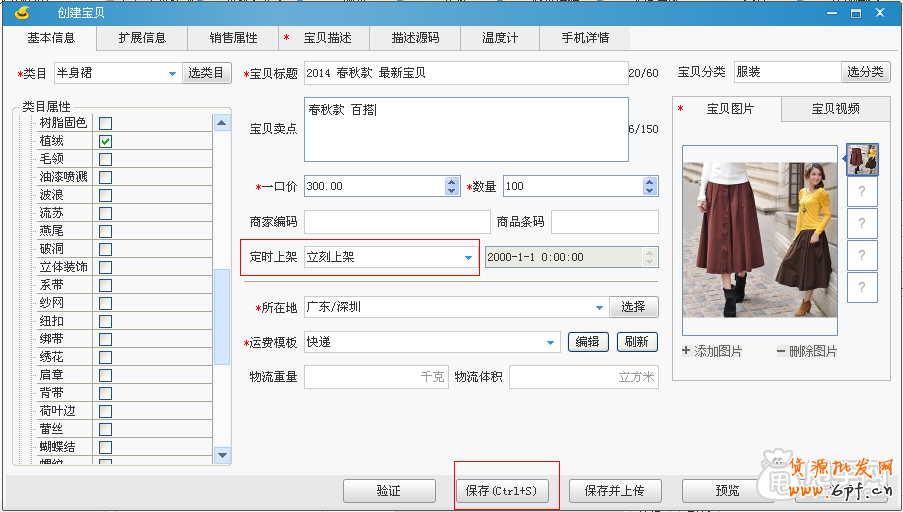The width and height of the screenshot is (903, 512).
Task: Enable the 蕾丝 attribute checkbox
Action: (x=105, y=429)
